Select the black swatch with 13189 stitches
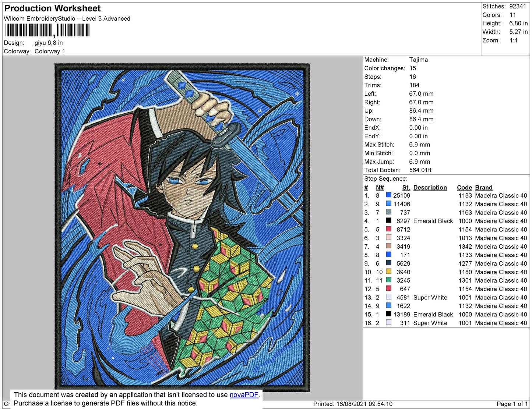532x411 pixels. pos(388,314)
